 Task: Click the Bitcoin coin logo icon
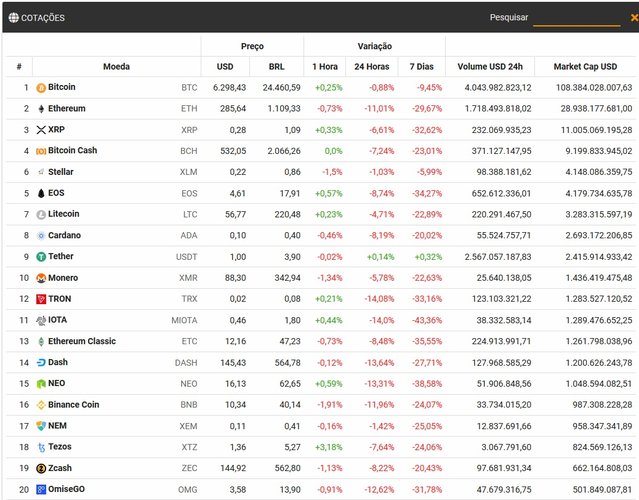click(x=41, y=88)
